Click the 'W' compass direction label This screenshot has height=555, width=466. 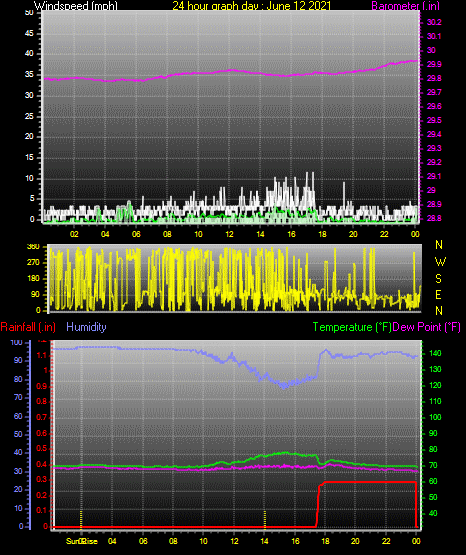click(440, 262)
